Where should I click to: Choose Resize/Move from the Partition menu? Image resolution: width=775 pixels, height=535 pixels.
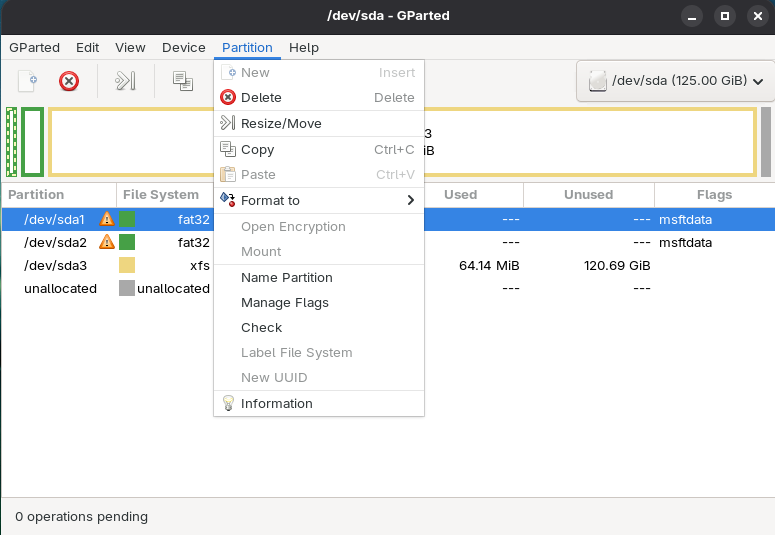coord(281,124)
